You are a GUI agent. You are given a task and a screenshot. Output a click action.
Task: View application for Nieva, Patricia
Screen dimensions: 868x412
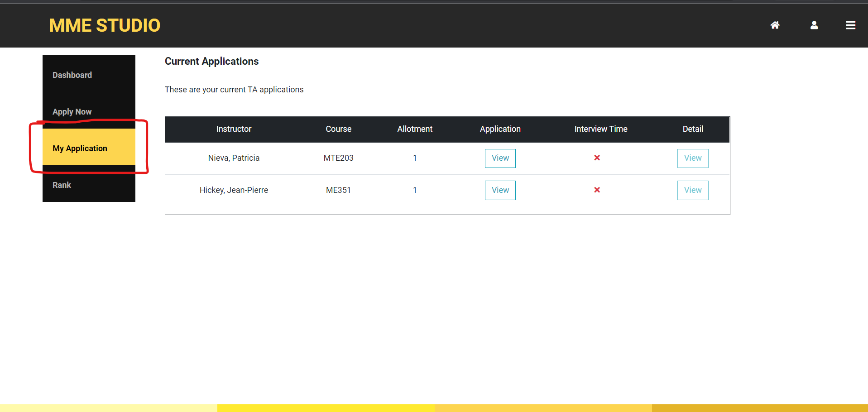click(x=500, y=158)
